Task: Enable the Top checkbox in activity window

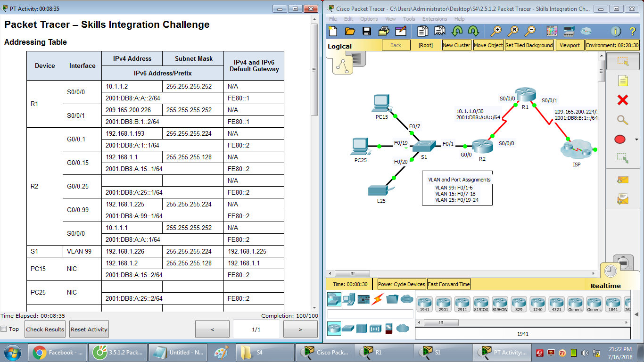Action: pyautogui.click(x=4, y=329)
